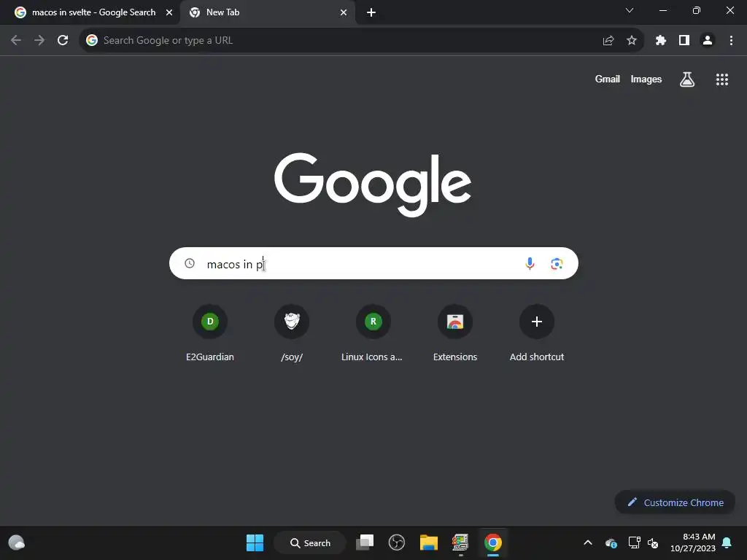747x560 pixels.
Task: Open a new tab with plus button
Action: click(x=371, y=12)
